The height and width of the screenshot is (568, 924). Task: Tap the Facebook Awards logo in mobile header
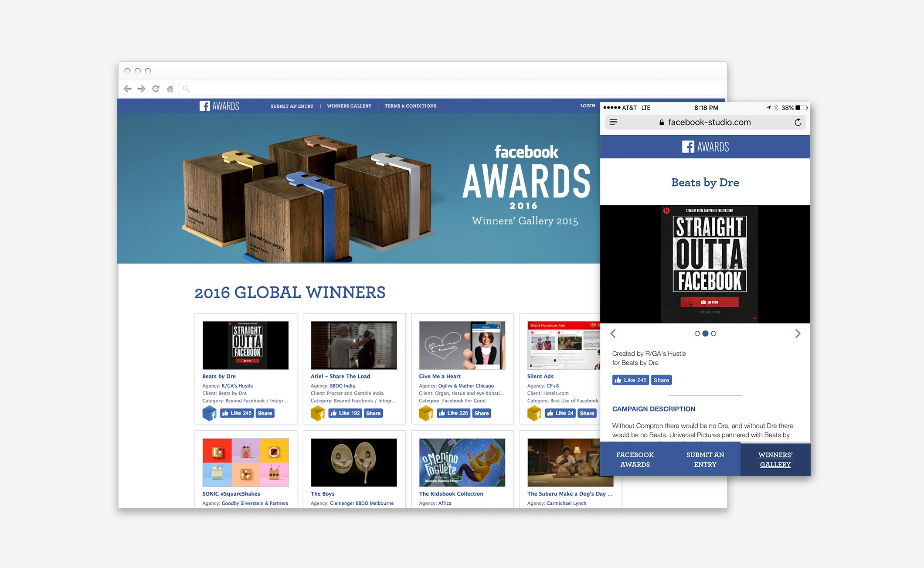point(705,146)
